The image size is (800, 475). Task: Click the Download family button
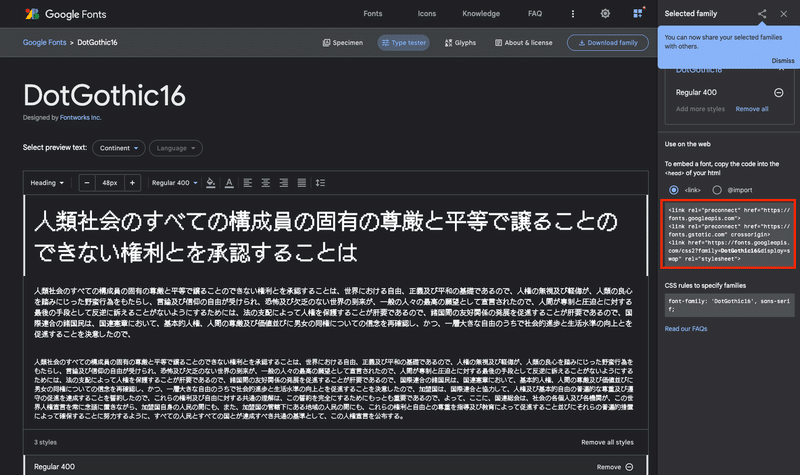[608, 43]
